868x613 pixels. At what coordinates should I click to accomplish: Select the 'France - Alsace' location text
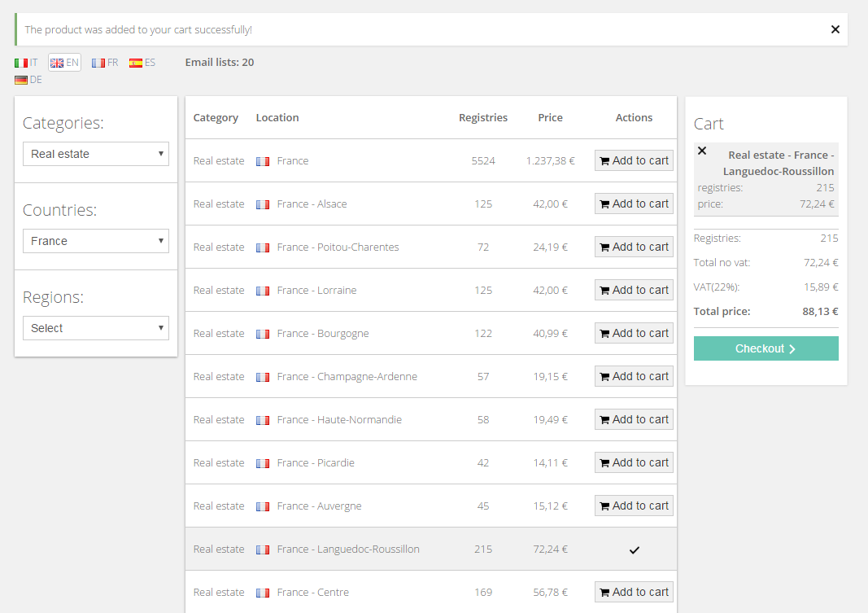312,204
